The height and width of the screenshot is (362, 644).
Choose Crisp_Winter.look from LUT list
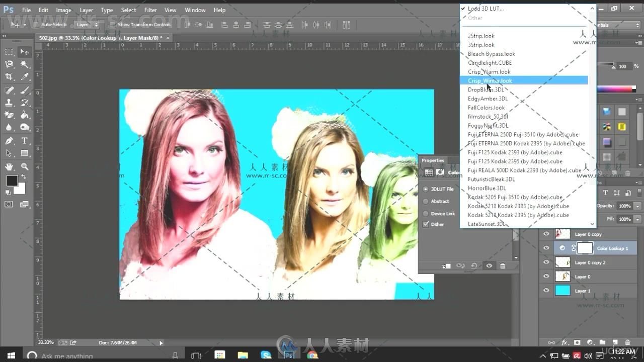pyautogui.click(x=524, y=80)
